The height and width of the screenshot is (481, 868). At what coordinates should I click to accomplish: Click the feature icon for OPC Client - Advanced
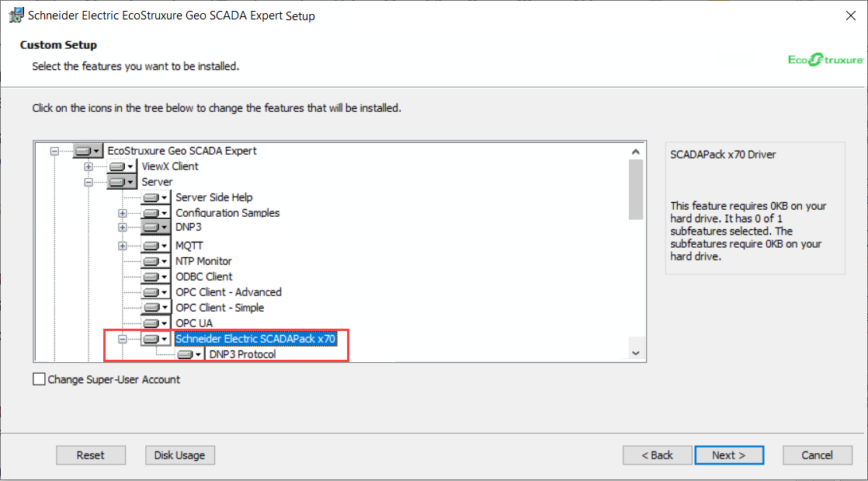click(x=156, y=292)
